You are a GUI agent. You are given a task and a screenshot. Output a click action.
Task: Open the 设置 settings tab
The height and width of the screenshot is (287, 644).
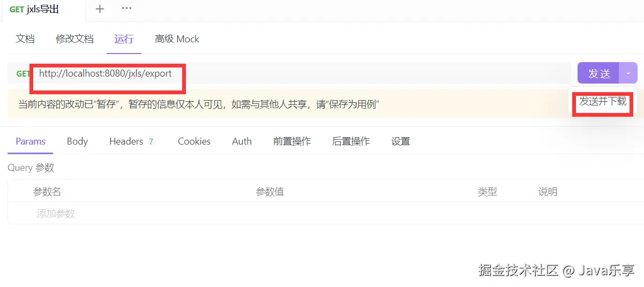(x=401, y=141)
